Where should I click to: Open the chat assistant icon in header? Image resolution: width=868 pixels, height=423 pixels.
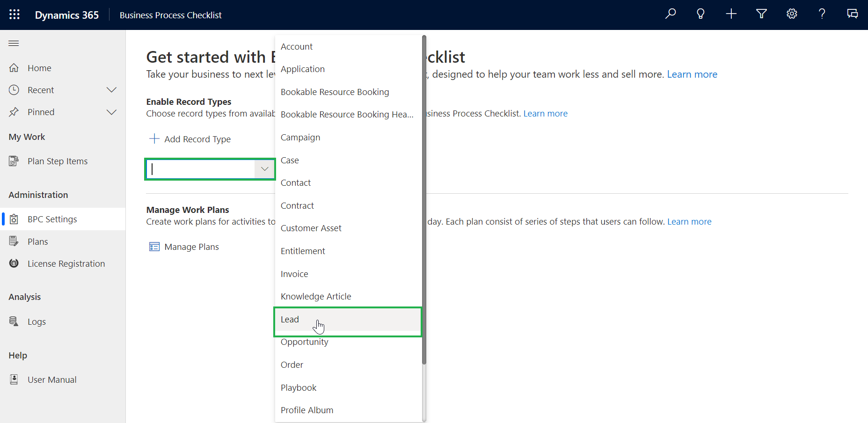(x=853, y=14)
